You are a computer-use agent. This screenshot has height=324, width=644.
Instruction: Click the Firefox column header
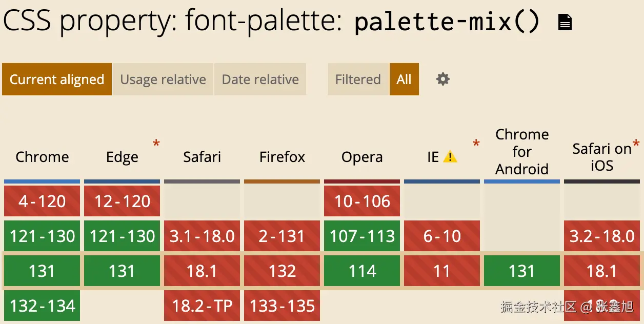point(282,157)
